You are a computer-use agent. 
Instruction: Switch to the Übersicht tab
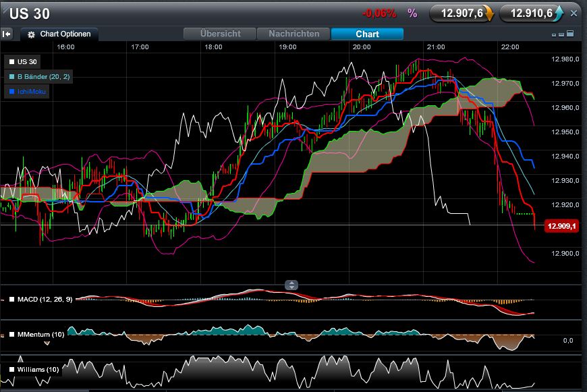pyautogui.click(x=220, y=34)
